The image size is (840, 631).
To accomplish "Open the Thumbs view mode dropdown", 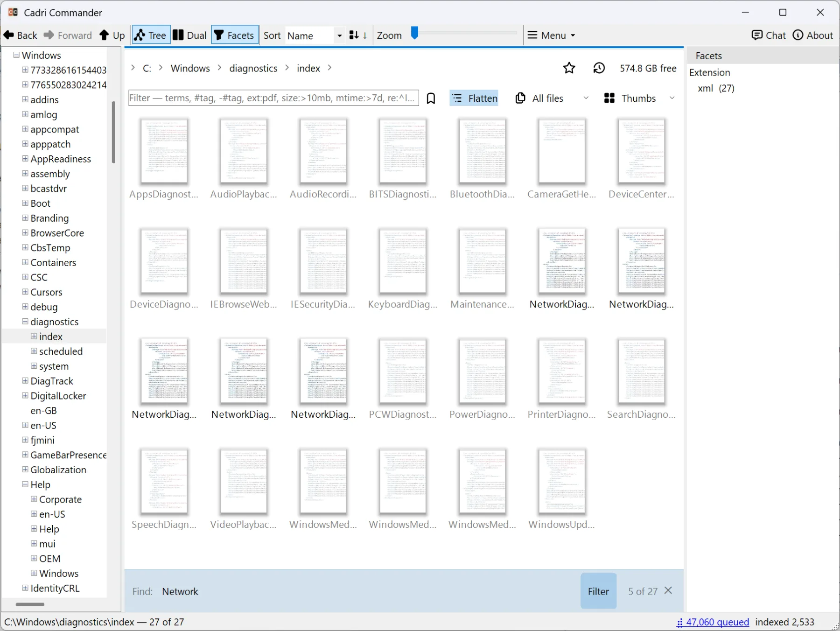I will coord(639,98).
